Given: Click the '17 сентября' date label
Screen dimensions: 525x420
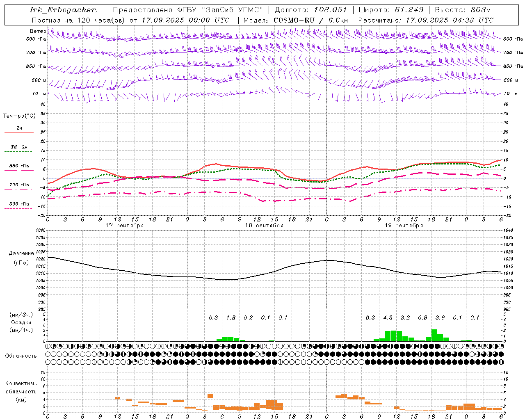Looking at the screenshot, I should coord(125,226).
